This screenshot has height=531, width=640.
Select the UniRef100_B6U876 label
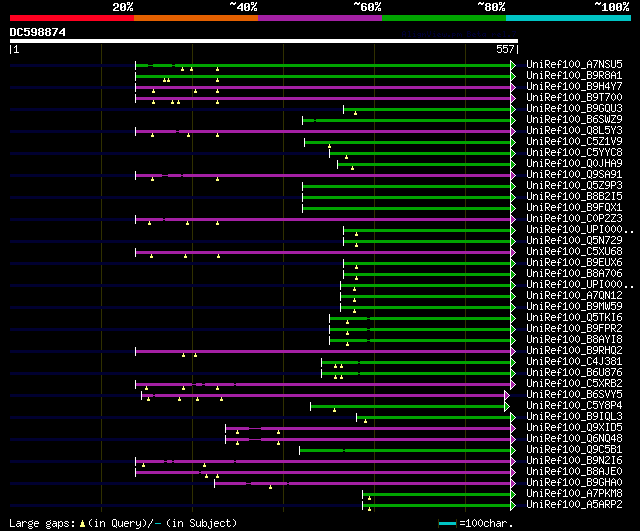tap(574, 373)
